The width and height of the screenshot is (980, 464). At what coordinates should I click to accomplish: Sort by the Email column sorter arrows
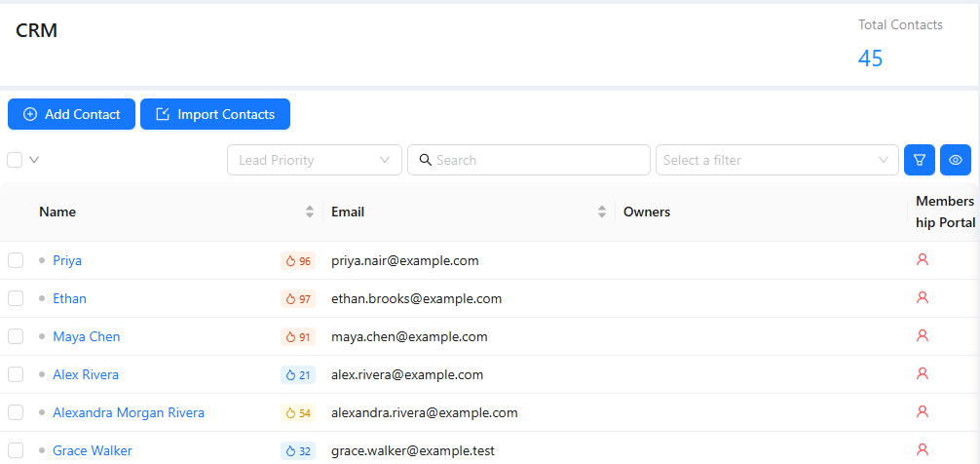coord(602,212)
